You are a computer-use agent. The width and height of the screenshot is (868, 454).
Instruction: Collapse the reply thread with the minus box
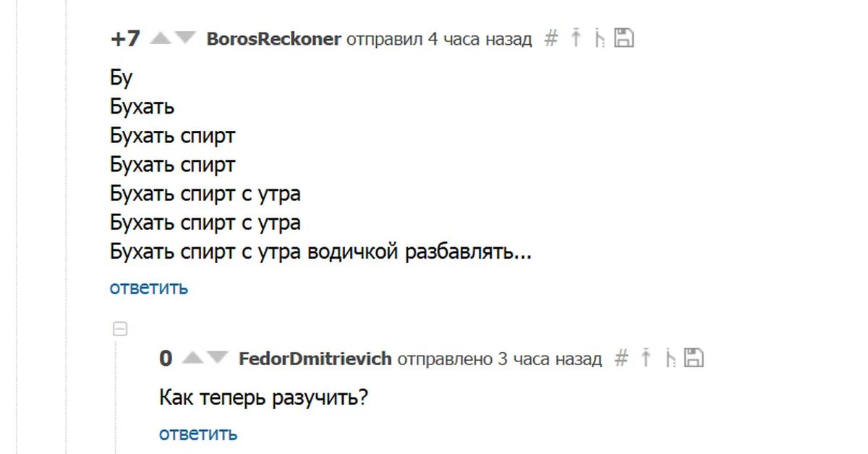click(x=121, y=329)
